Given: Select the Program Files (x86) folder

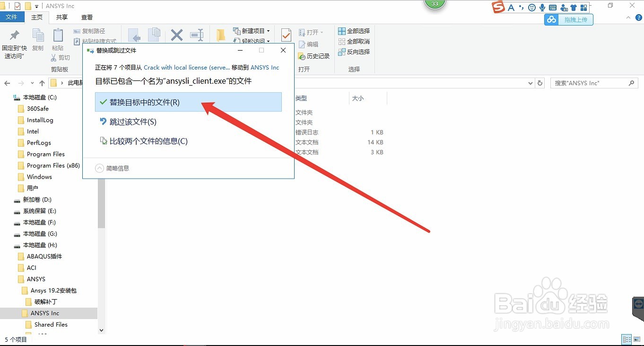Looking at the screenshot, I should 53,165.
